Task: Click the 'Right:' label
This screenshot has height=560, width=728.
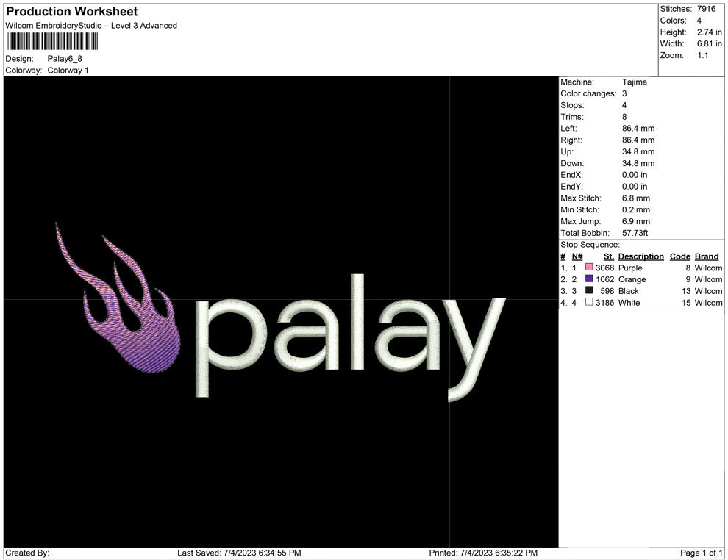Action: (571, 140)
